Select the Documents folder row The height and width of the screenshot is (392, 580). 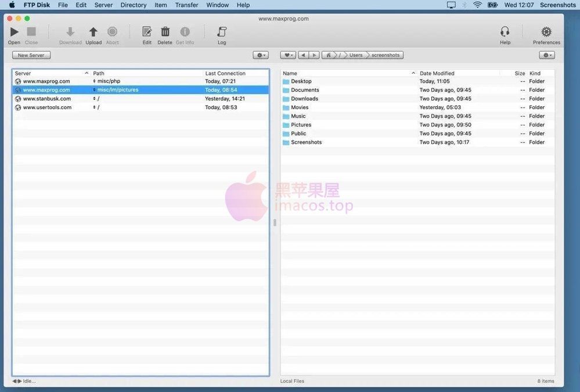tap(417, 90)
